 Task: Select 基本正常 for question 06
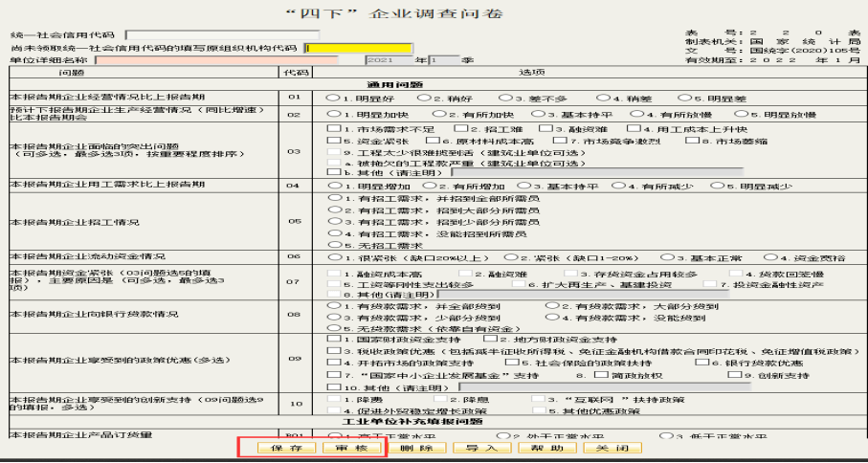pyautogui.click(x=668, y=257)
